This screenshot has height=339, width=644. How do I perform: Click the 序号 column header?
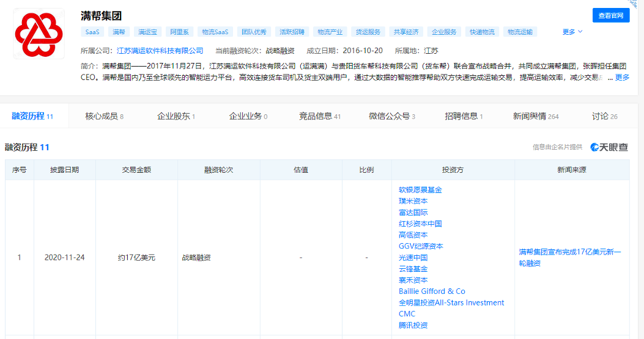click(20, 170)
